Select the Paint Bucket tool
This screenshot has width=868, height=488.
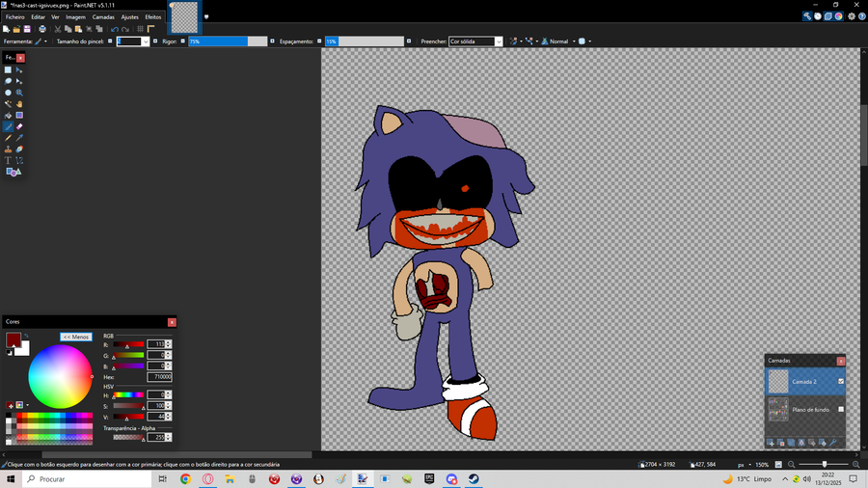tap(8, 116)
